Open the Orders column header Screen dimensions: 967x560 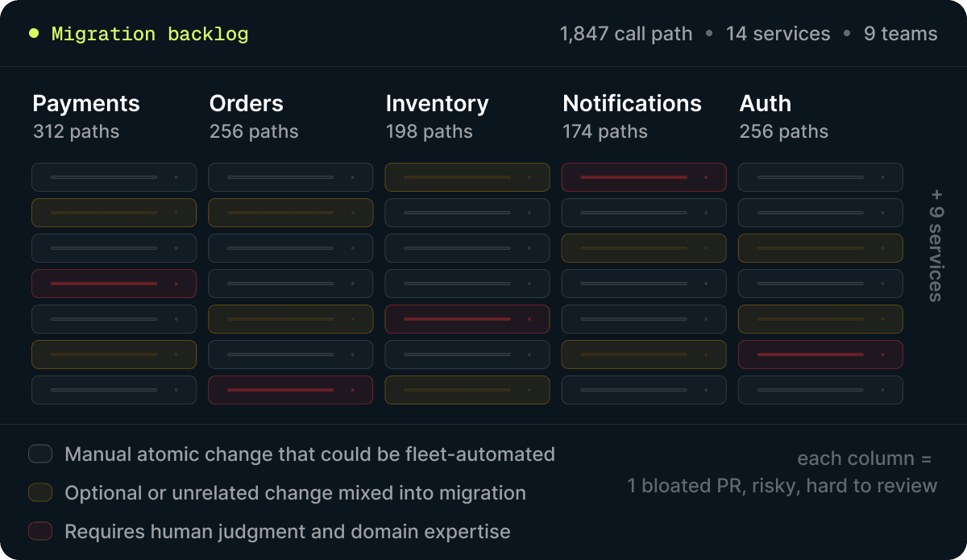coord(247,104)
